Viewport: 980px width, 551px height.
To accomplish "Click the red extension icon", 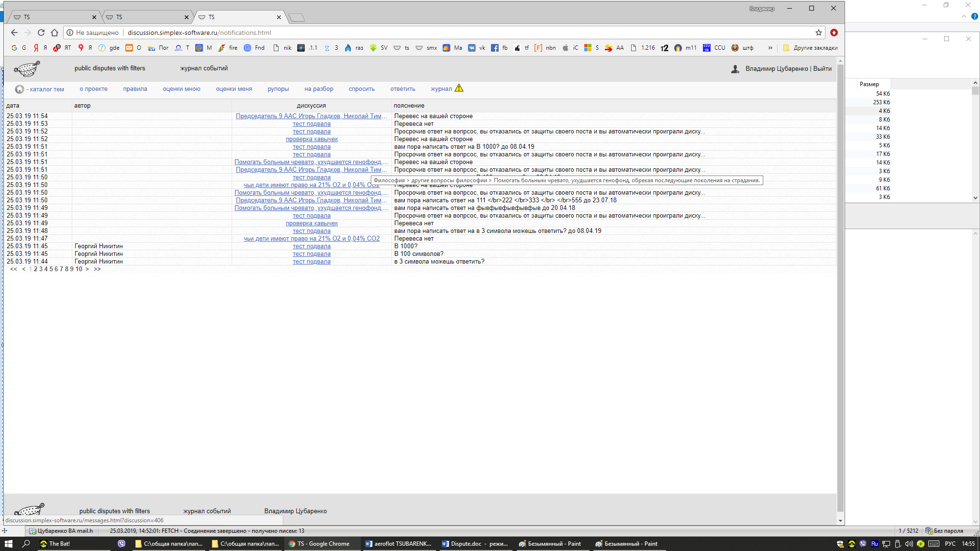I will (x=834, y=33).
